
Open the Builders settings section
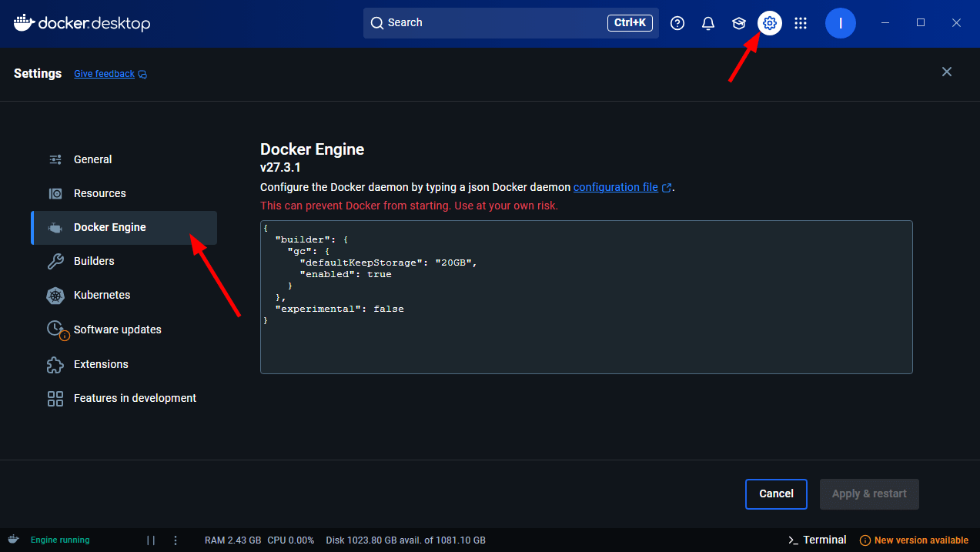(x=95, y=261)
